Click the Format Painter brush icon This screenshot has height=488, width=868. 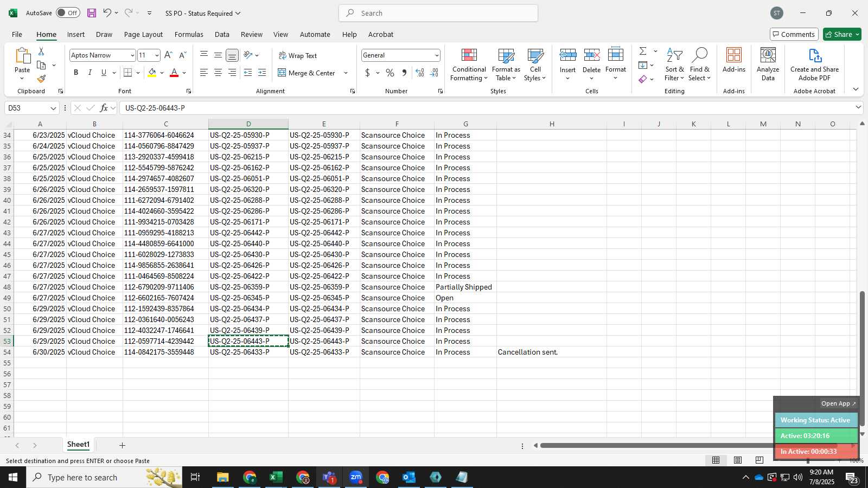point(41,79)
